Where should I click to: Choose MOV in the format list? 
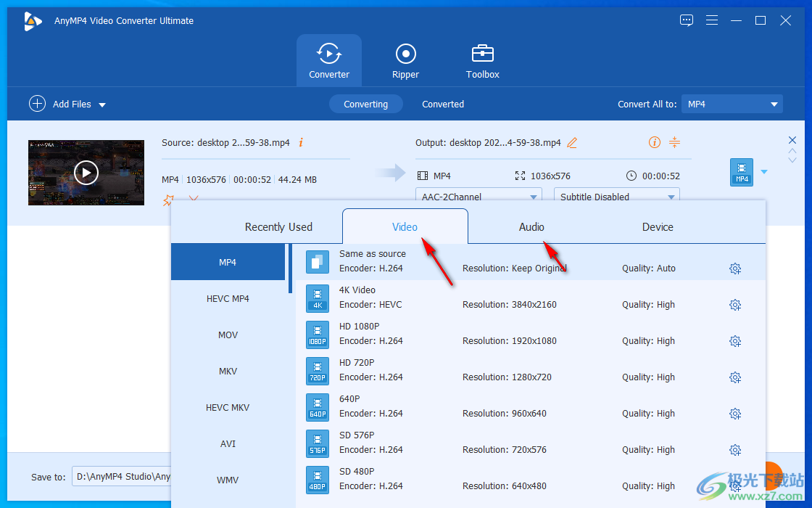228,335
